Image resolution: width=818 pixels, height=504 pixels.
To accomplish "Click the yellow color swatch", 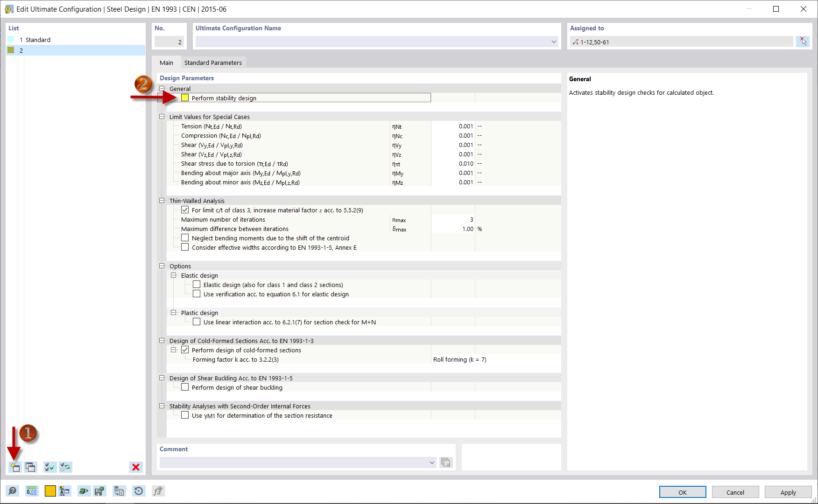I will tap(49, 491).
